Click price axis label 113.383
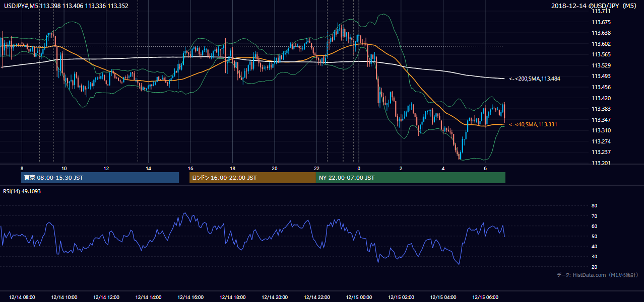This screenshot has height=302, width=644. 601,109
